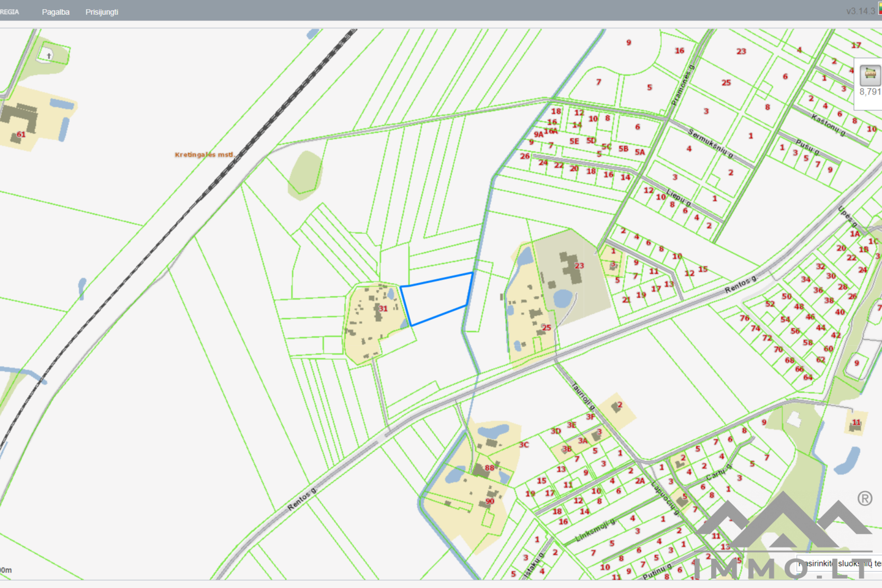The image size is (882, 588).
Task: Click house number 88 label
Action: (x=489, y=468)
